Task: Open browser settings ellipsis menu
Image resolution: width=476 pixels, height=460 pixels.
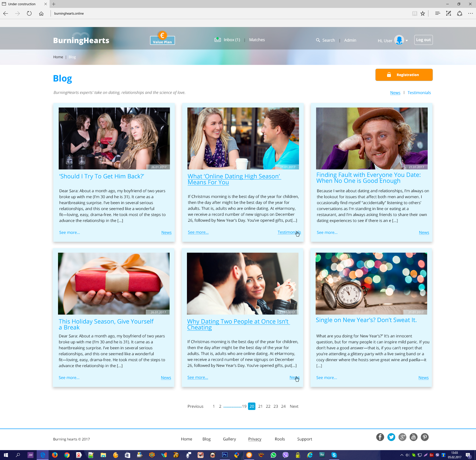Action: point(470,13)
